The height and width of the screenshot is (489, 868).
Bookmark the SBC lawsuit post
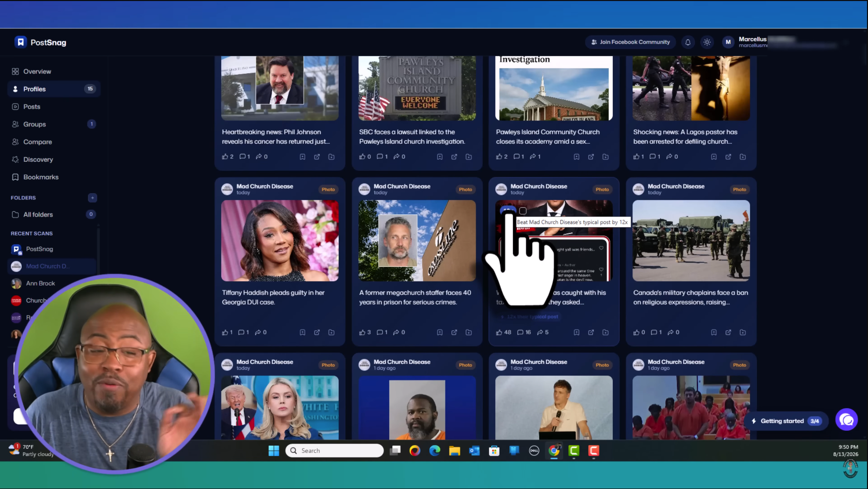tap(440, 157)
